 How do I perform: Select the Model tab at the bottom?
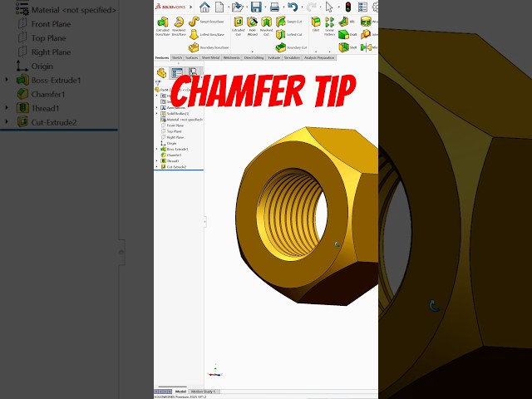point(180,392)
